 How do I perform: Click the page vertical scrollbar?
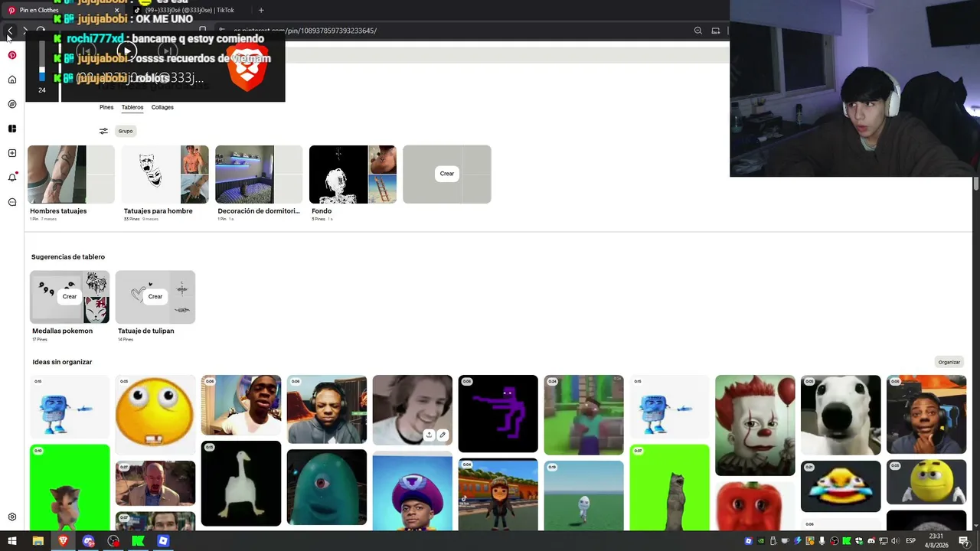coord(976,184)
